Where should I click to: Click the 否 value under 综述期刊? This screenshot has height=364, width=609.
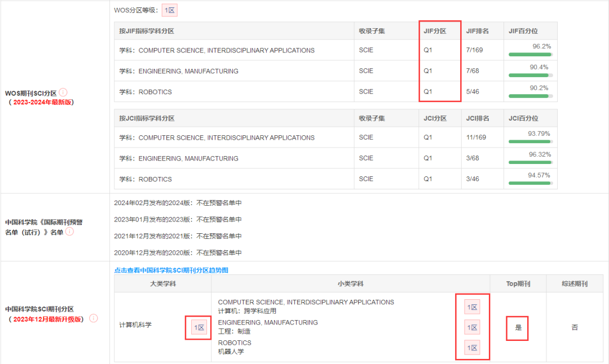[575, 327]
